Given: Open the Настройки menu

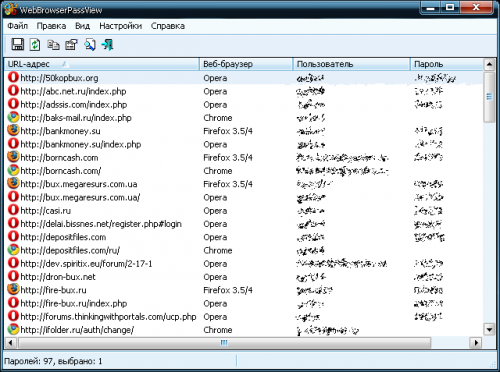Looking at the screenshot, I should click(x=120, y=26).
